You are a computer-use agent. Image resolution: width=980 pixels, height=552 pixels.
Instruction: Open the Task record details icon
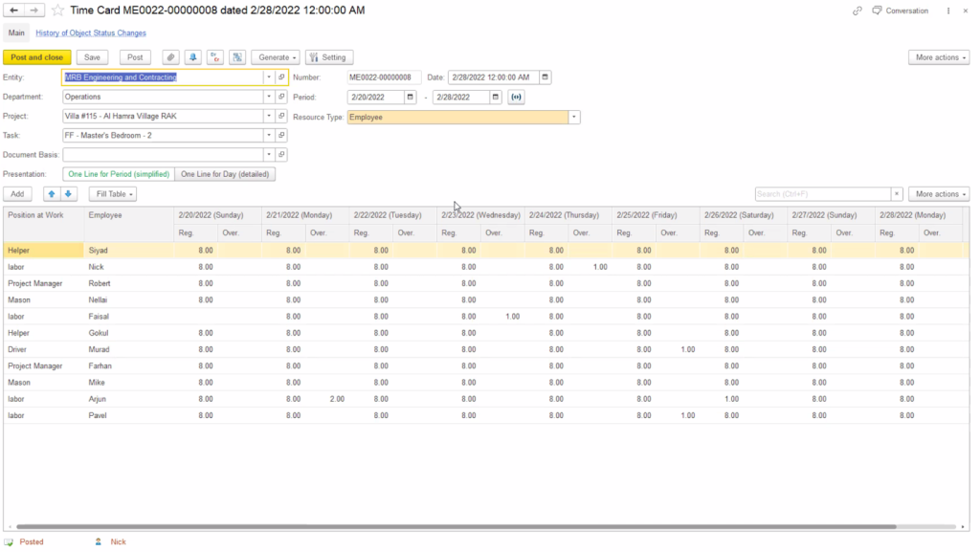tap(282, 136)
